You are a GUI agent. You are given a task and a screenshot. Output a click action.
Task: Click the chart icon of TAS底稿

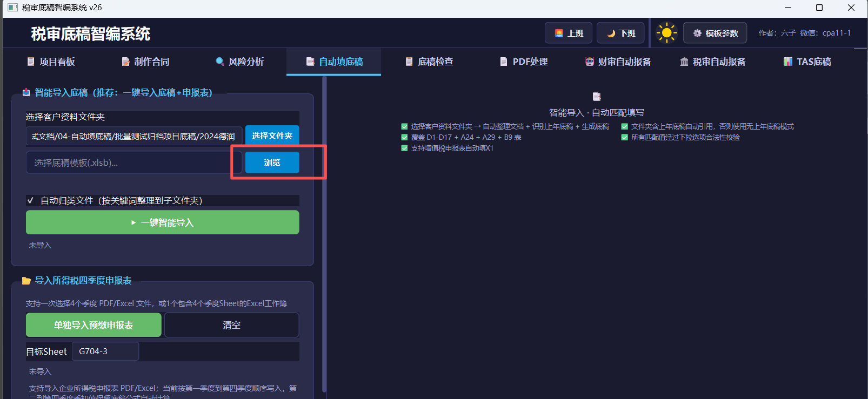(788, 62)
